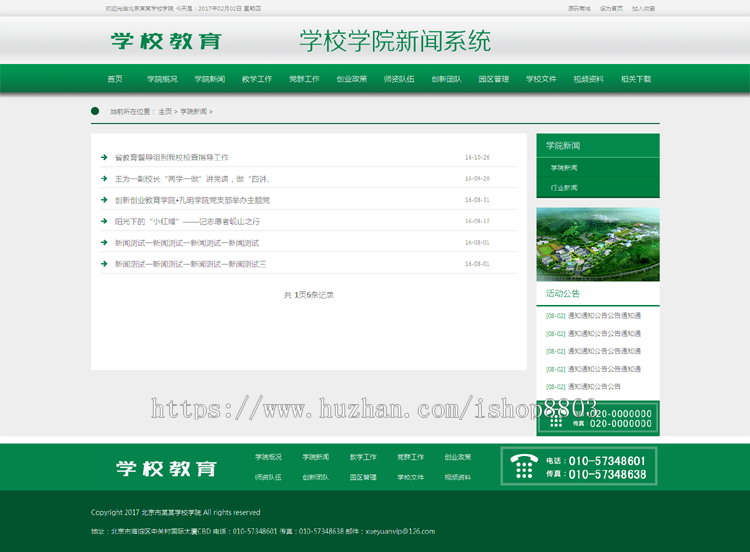Screen dimensions: 750x552
Task: Open 师资队伍 in the navigation bar
Action: [399, 79]
